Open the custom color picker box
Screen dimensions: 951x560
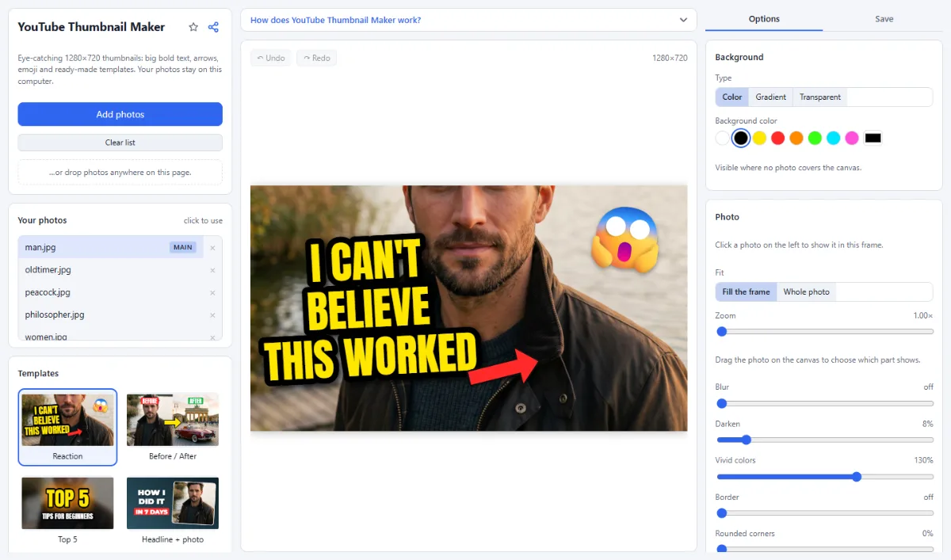[x=873, y=138]
